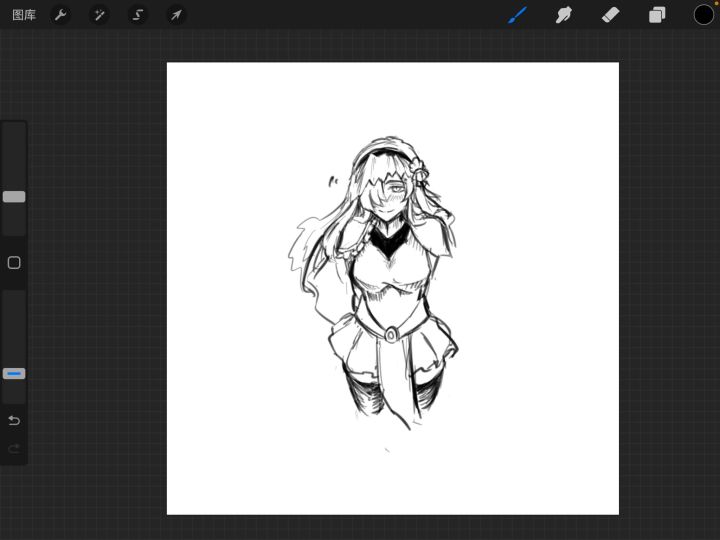Open the Adjustments magic wand menu
Screen dimensions: 720x540
coord(99,15)
